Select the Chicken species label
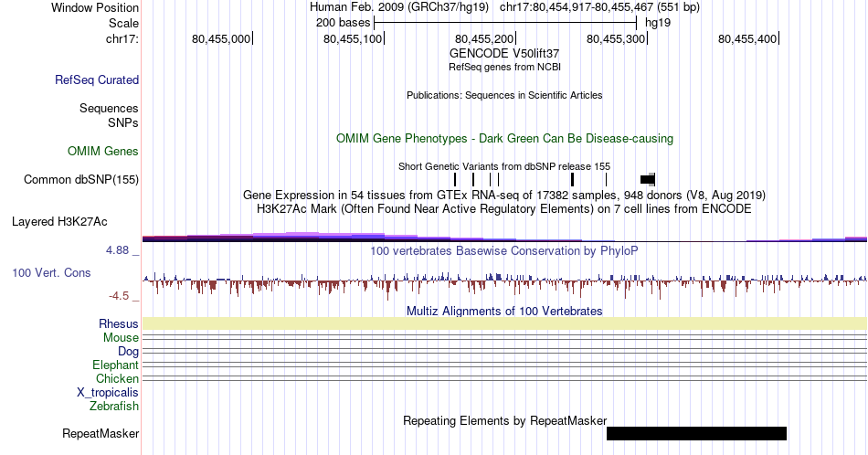This screenshot has width=868, height=455. click(117, 378)
